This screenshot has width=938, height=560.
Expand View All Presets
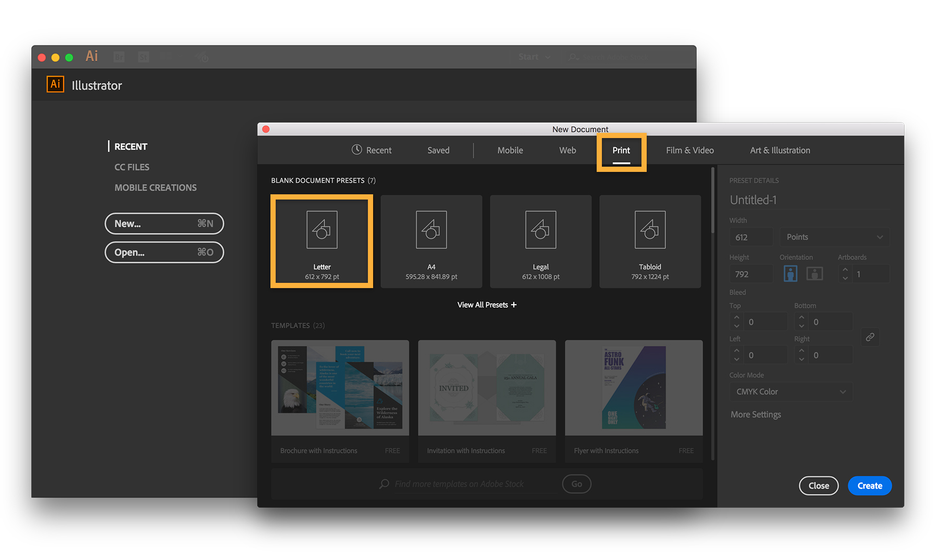tap(487, 305)
